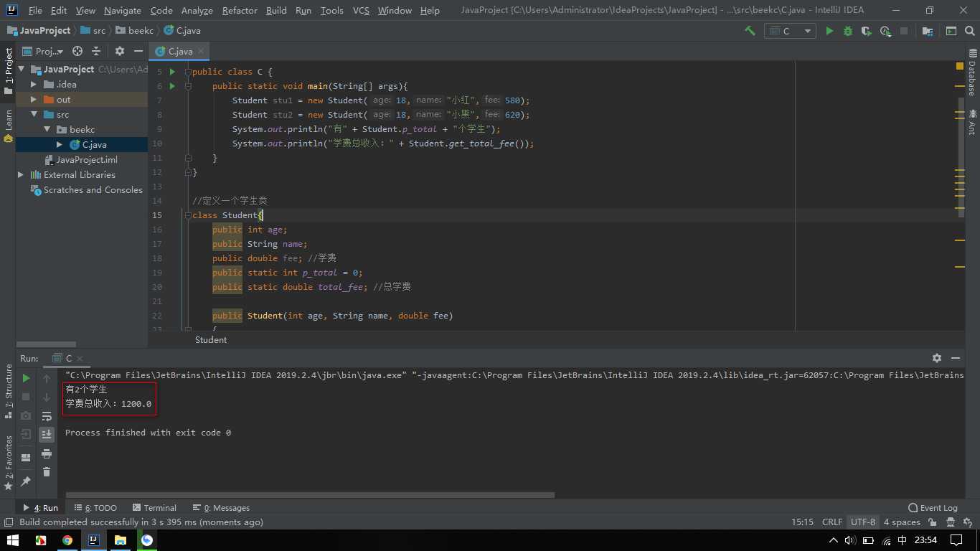Viewport: 980px width, 551px height.
Task: Open Search Everywhere with the magnifier icon
Action: [969, 31]
